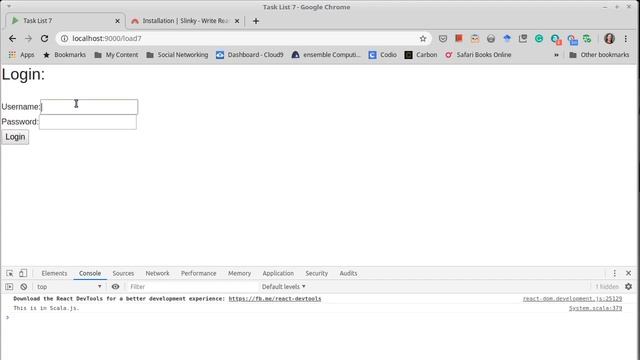Select the Console panel tab

[x=90, y=273]
